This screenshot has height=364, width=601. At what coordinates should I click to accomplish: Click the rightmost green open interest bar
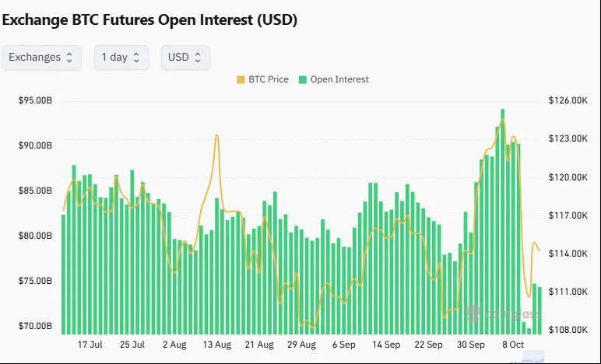539,310
